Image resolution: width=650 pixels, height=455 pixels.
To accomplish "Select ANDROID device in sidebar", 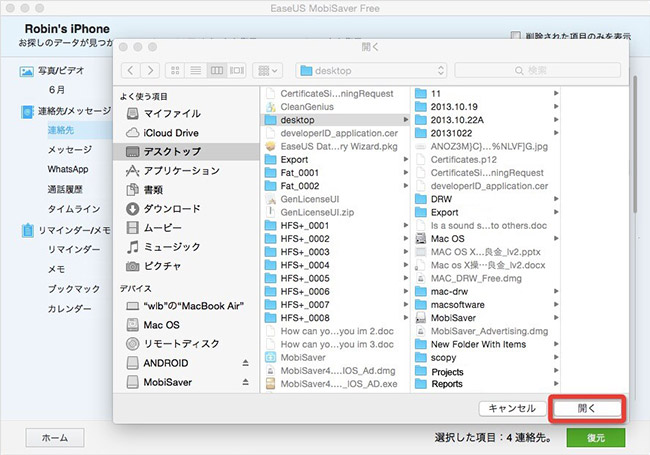I will 186,363.
